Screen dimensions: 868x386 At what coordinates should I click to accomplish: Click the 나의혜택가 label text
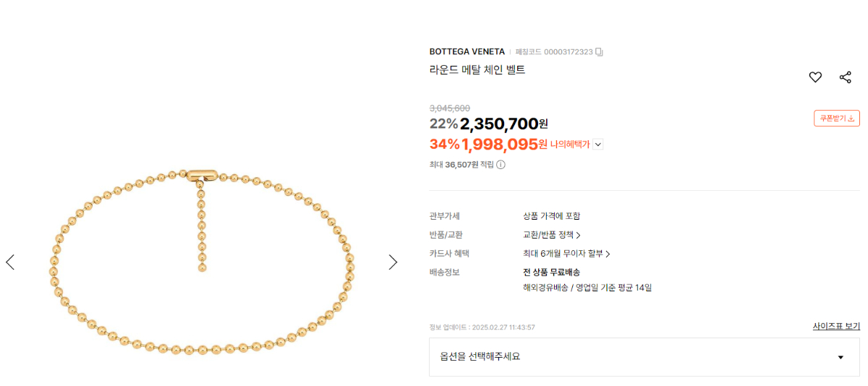pos(570,144)
